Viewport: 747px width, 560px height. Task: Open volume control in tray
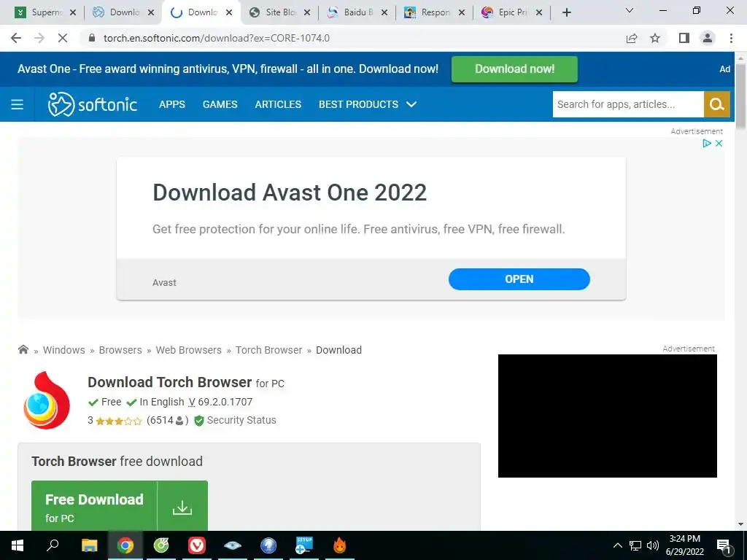(x=653, y=545)
